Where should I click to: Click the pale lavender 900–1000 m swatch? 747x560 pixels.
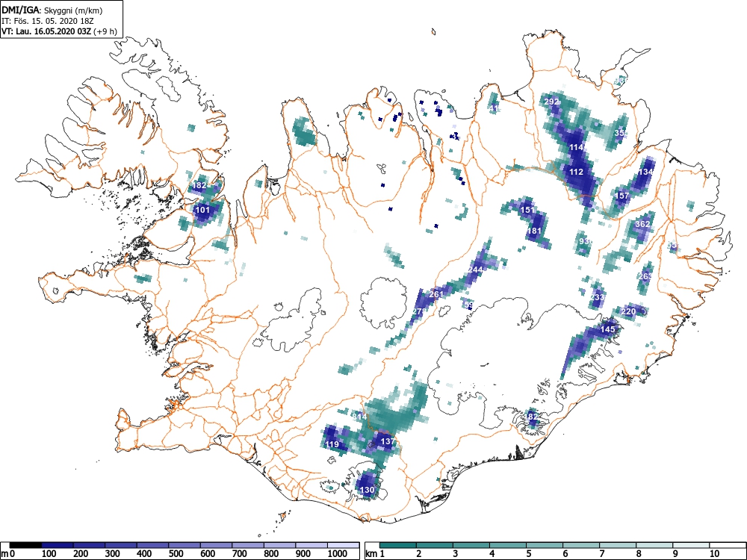(x=311, y=545)
